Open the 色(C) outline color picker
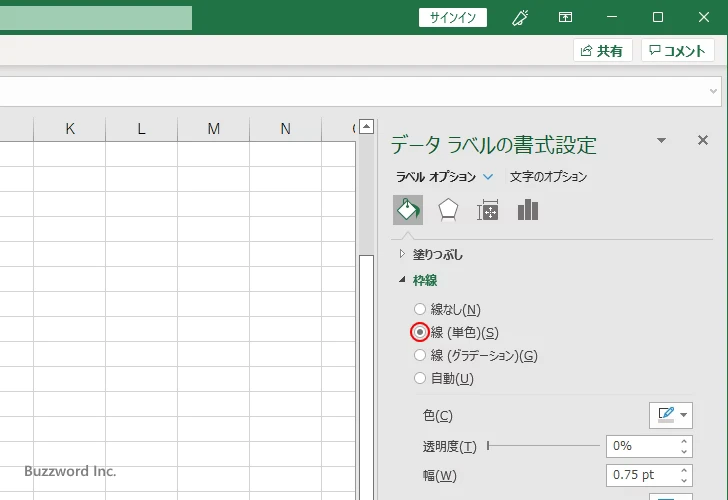 pyautogui.click(x=670, y=415)
